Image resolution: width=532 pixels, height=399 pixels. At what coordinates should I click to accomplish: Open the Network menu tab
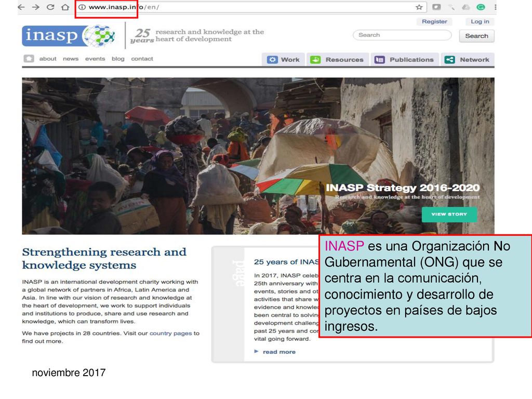pyautogui.click(x=468, y=60)
